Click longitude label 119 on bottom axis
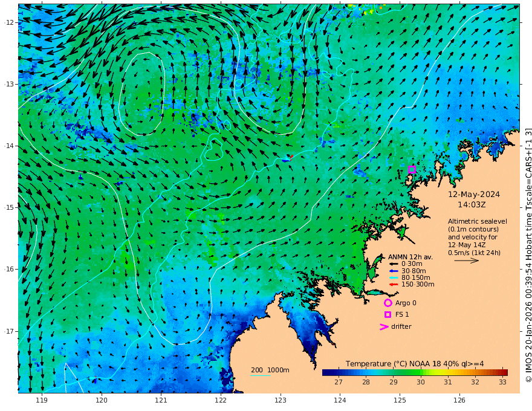532x411 pixels. [42, 401]
